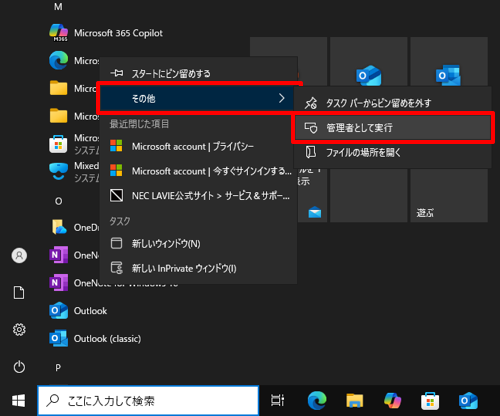Open Task View on the taskbar

[x=277, y=400]
